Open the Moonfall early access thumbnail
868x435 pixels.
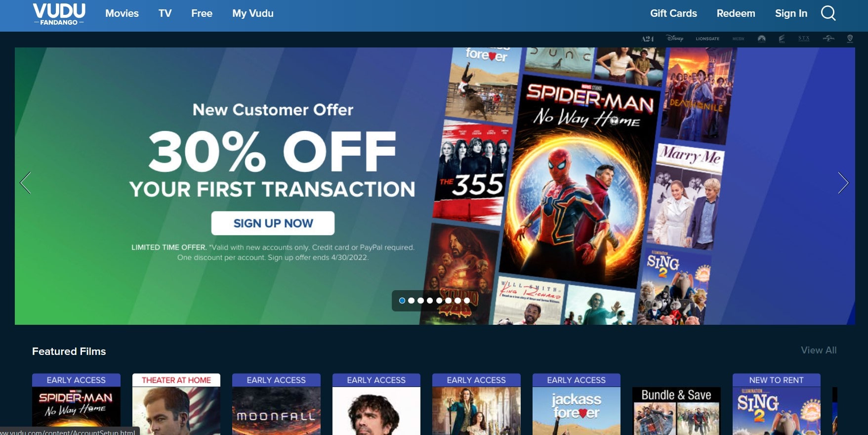point(276,404)
